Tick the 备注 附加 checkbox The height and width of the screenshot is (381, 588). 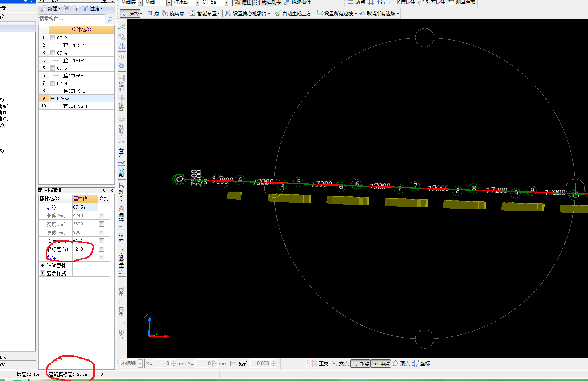(101, 257)
